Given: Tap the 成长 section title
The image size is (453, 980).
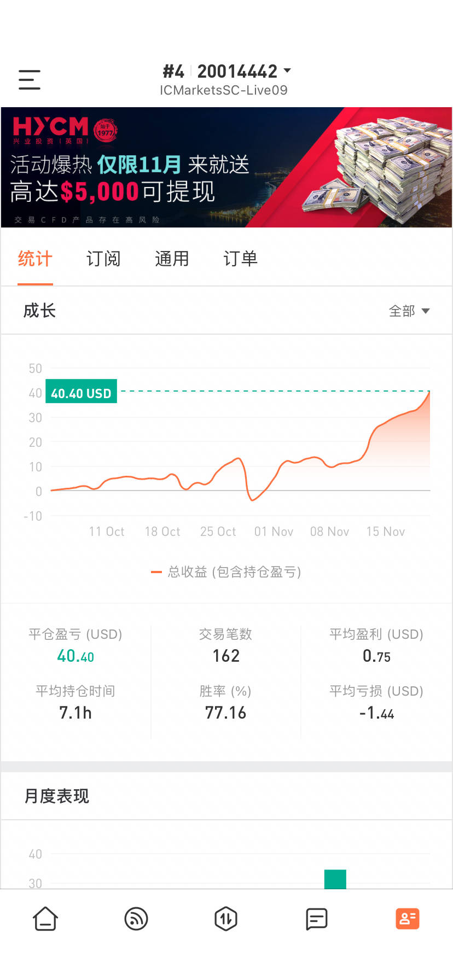Looking at the screenshot, I should coord(39,311).
